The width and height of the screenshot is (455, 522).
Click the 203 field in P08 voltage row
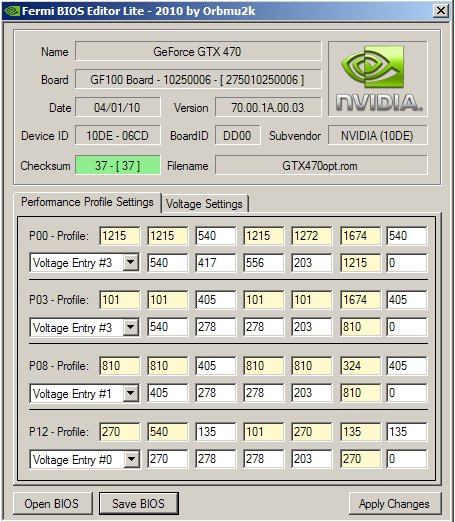coord(312,393)
